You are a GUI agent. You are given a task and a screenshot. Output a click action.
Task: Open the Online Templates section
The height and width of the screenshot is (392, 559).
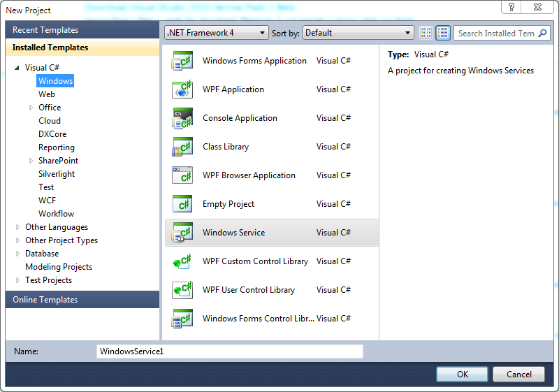[x=82, y=300]
